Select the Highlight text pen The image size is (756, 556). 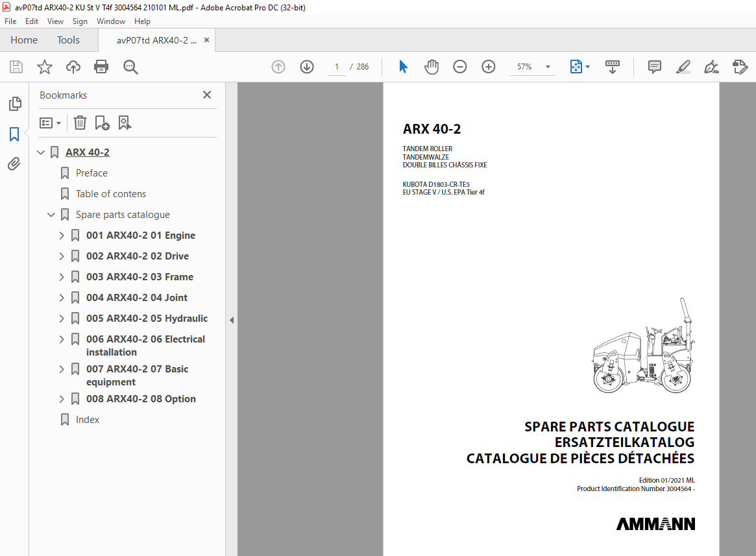click(x=683, y=67)
